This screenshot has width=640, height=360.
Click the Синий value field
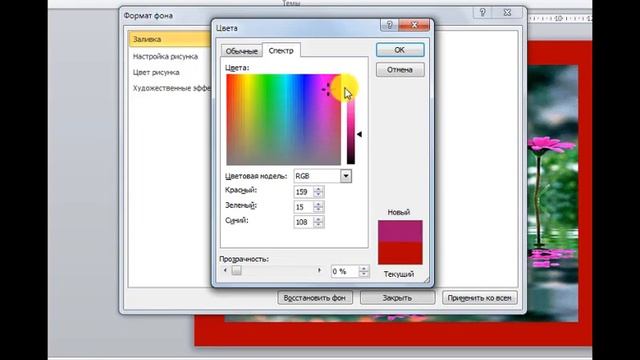pos(303,222)
